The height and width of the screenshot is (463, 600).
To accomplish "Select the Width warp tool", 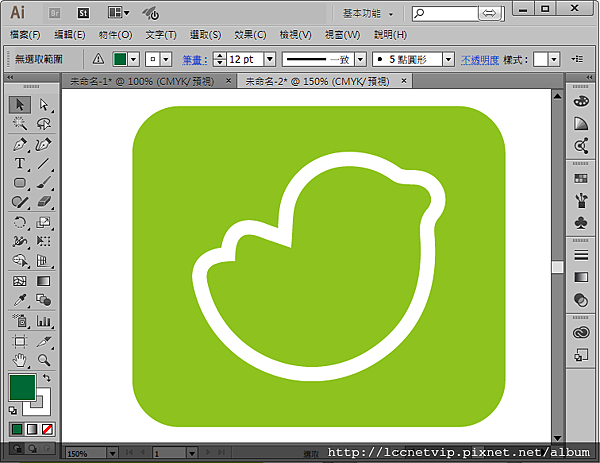I will (x=20, y=241).
